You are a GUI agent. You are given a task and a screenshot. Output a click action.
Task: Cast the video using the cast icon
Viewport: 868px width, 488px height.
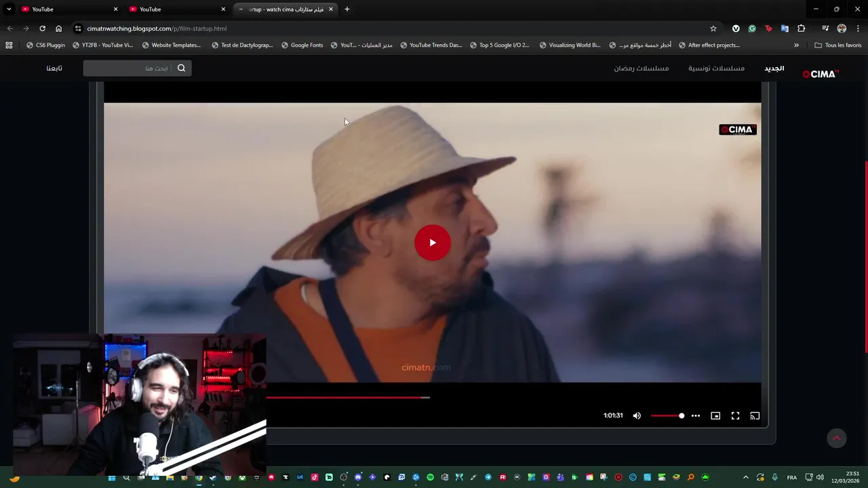tap(755, 415)
